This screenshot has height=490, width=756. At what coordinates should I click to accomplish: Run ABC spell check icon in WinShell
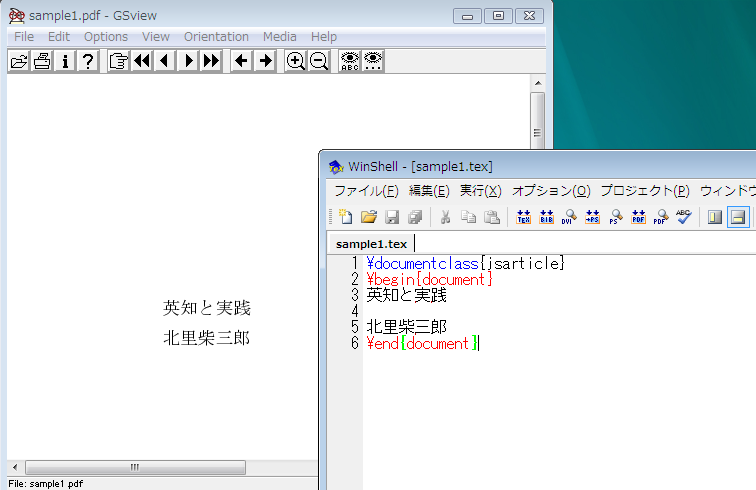pyautogui.click(x=684, y=217)
